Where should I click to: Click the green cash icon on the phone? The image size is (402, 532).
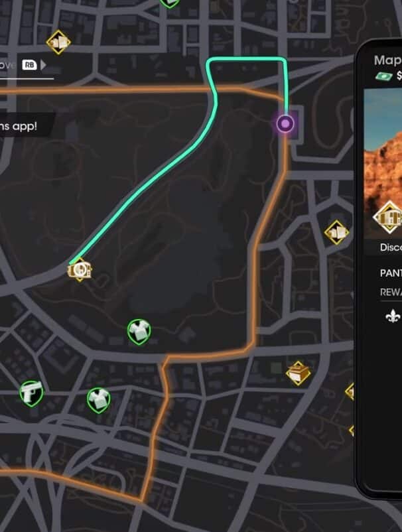coord(383,76)
